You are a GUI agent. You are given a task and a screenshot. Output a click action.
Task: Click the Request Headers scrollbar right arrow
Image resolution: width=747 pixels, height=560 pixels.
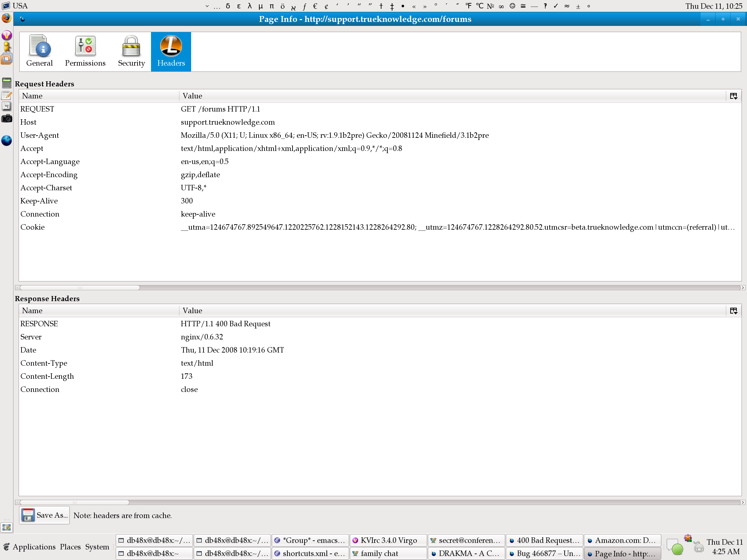[x=742, y=288]
